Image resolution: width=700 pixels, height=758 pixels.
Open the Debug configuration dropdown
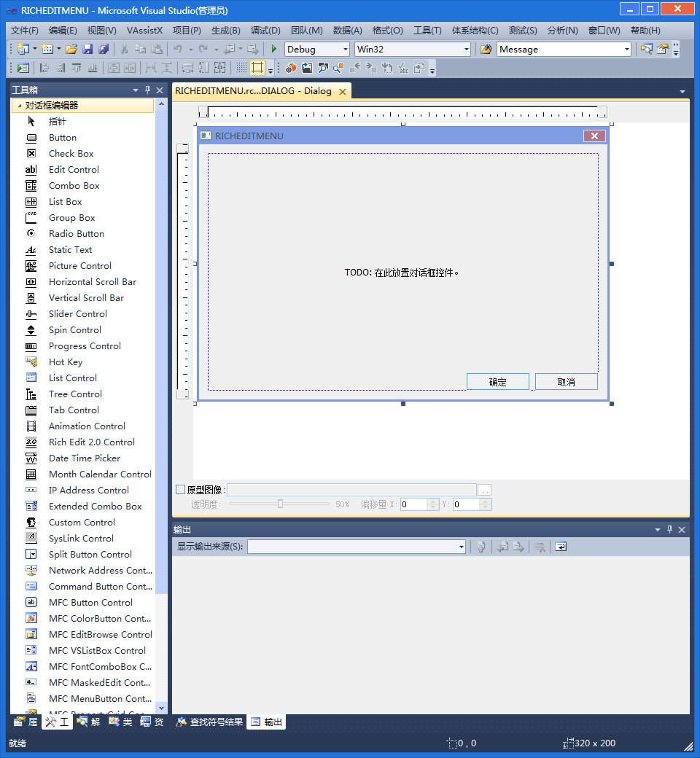[x=346, y=50]
